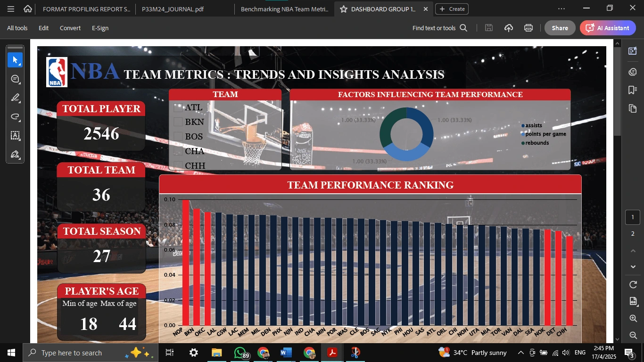Open the taskbar clock showing 2:45 PM
Image resolution: width=644 pixels, height=362 pixels.
click(603, 353)
